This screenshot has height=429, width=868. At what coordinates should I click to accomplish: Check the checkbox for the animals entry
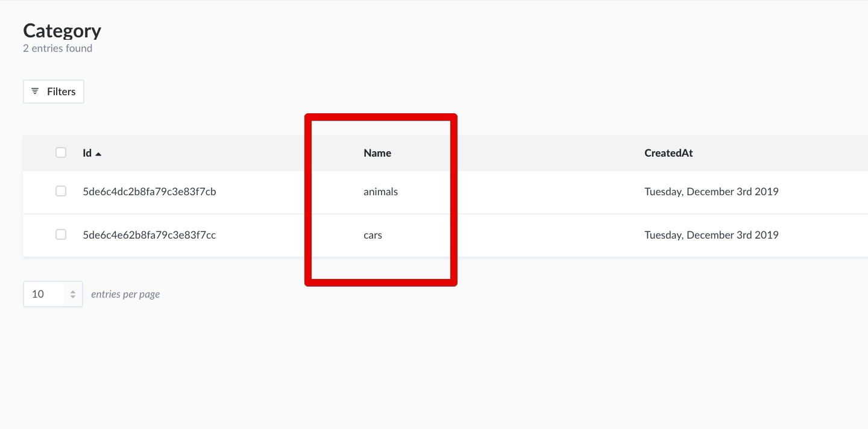pos(60,191)
